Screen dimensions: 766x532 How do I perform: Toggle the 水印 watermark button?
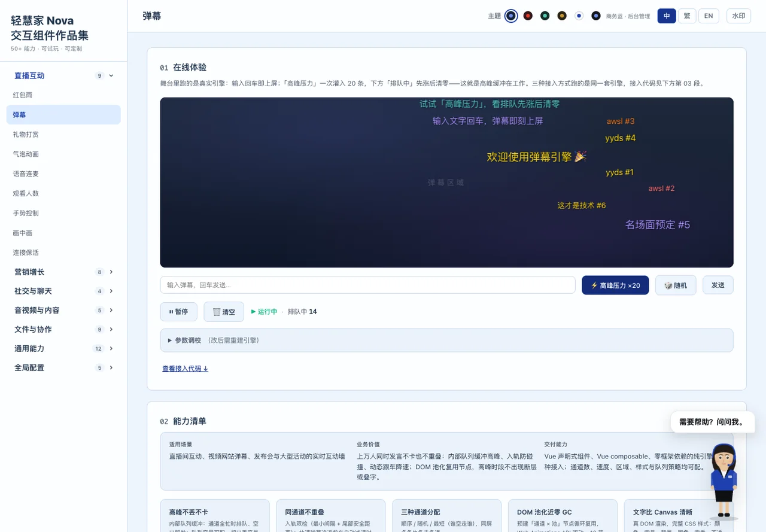point(738,16)
